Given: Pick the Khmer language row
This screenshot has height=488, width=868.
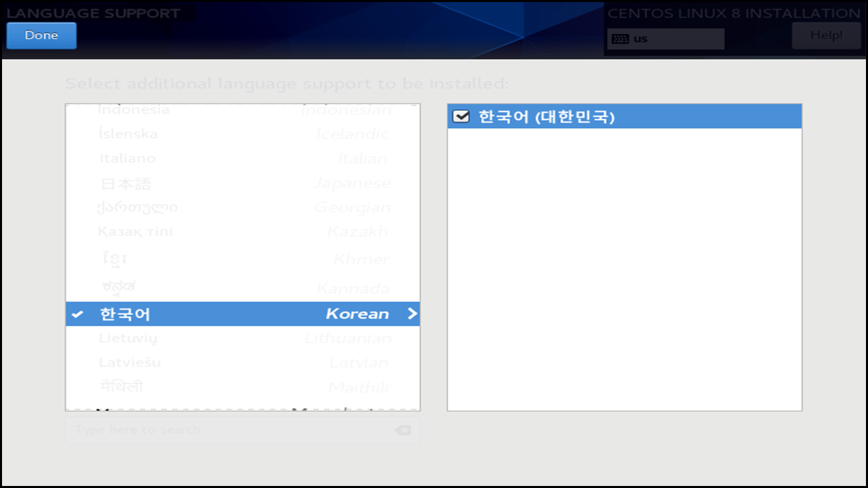Looking at the screenshot, I should click(x=243, y=259).
